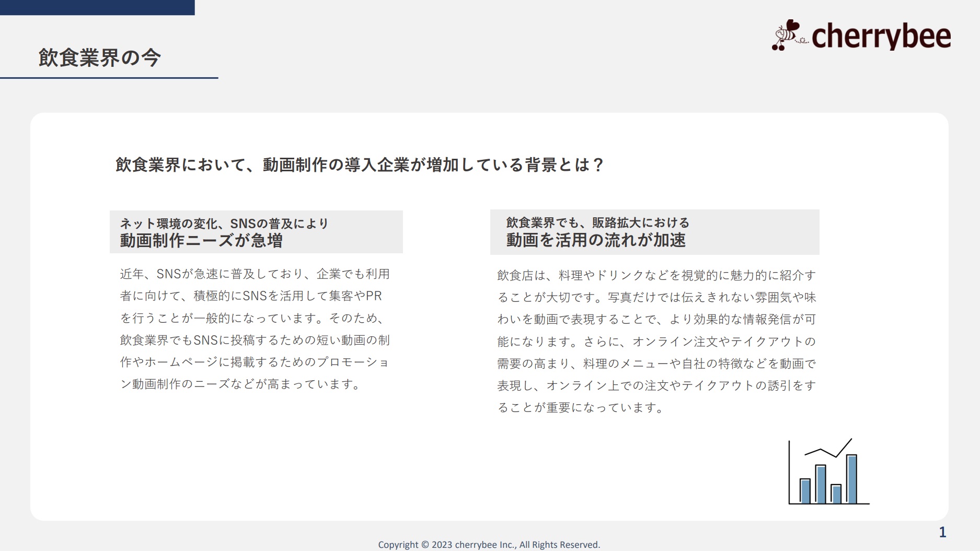
Task: Click the trend line above the bars
Action: [828, 450]
